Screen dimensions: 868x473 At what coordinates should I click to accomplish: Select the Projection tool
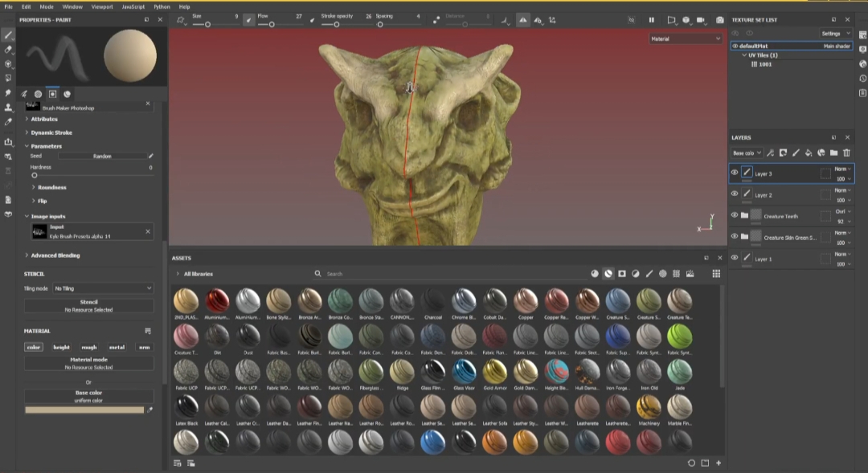[x=8, y=63]
